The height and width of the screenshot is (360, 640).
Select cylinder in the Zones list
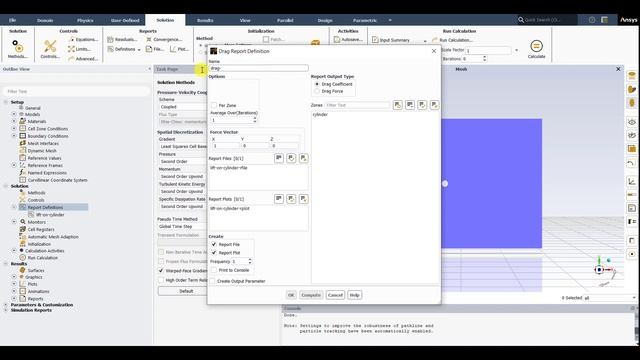point(320,115)
